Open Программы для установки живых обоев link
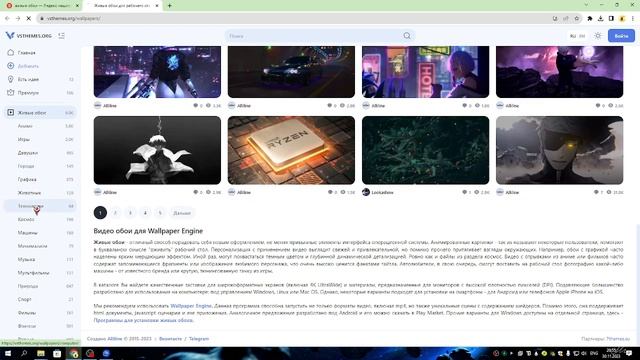The height and width of the screenshot is (360, 640). click(x=143, y=320)
